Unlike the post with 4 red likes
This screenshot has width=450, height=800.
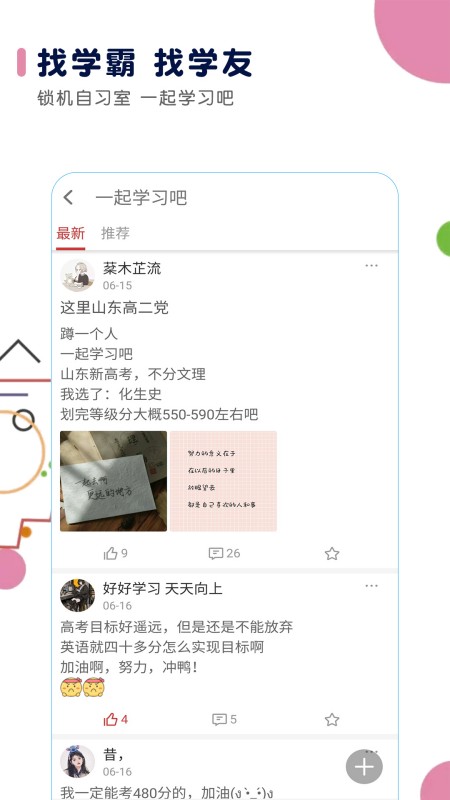click(115, 719)
